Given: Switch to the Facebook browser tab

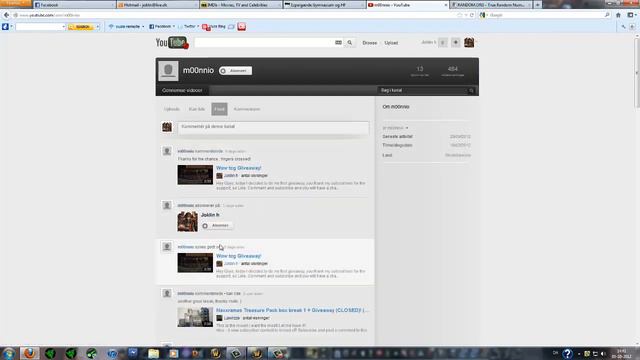Looking at the screenshot, I should click(73, 5).
